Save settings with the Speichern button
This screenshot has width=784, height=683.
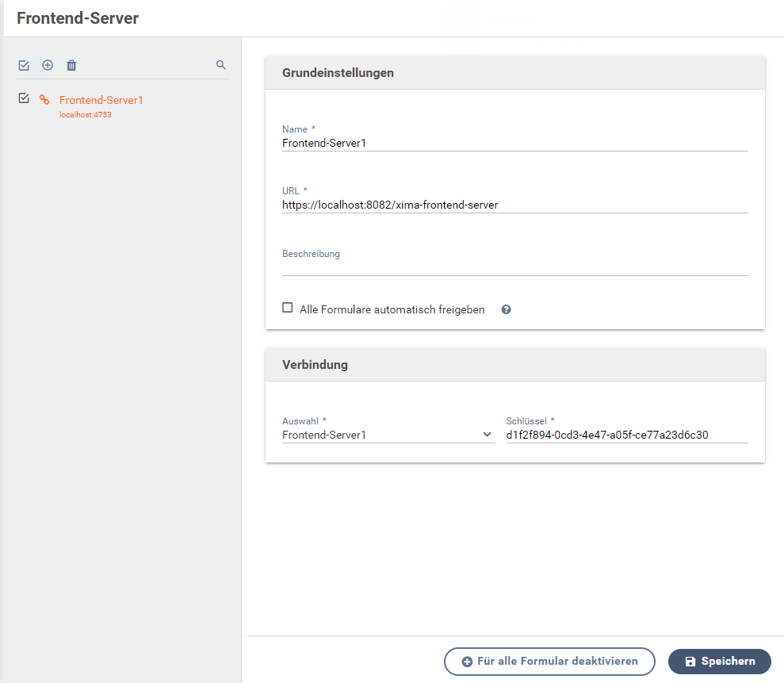[720, 662]
